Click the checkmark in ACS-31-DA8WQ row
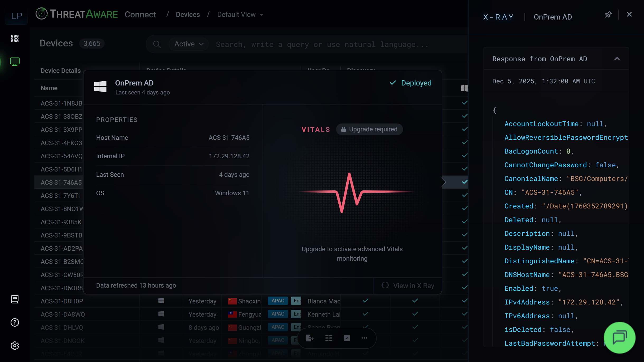 [366, 314]
